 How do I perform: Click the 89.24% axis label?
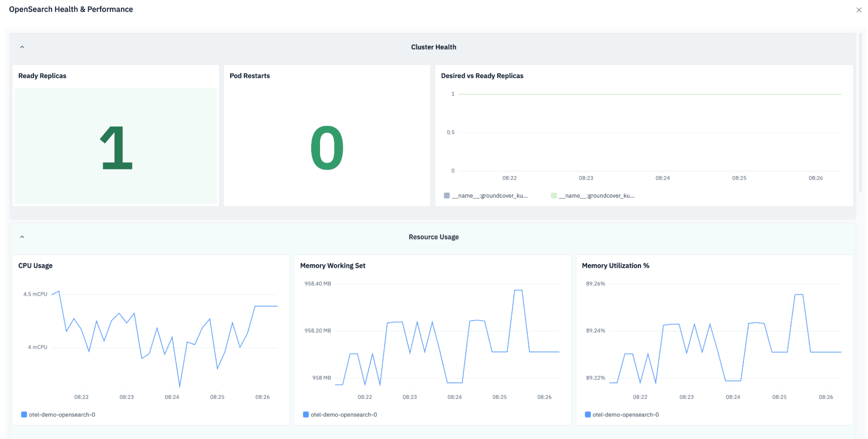tap(596, 331)
